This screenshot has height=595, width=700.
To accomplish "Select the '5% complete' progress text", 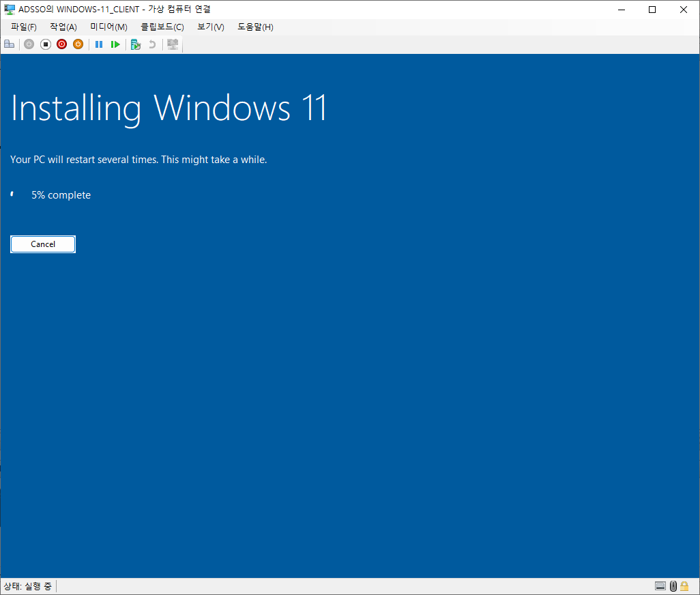I will (x=61, y=195).
